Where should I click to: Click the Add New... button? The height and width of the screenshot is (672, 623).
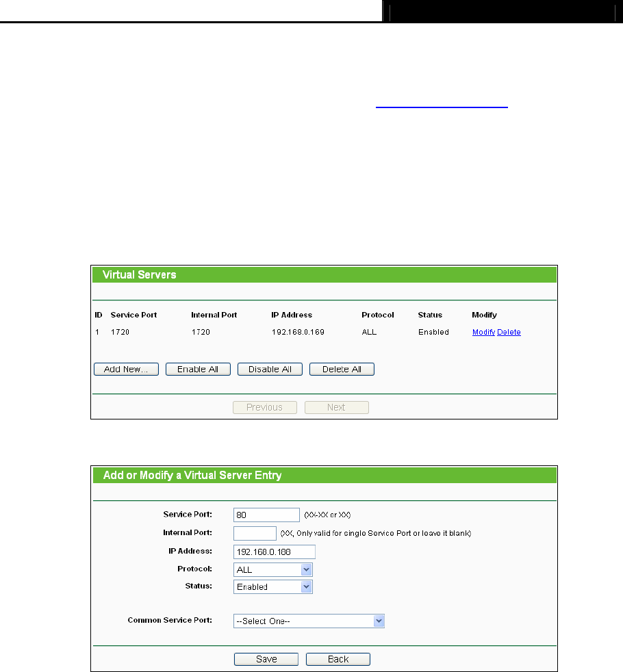[x=126, y=369]
